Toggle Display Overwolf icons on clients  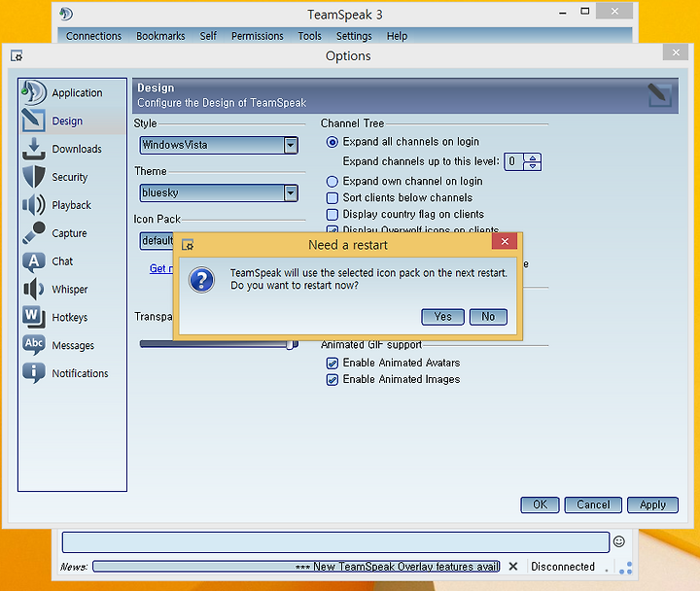tap(332, 229)
